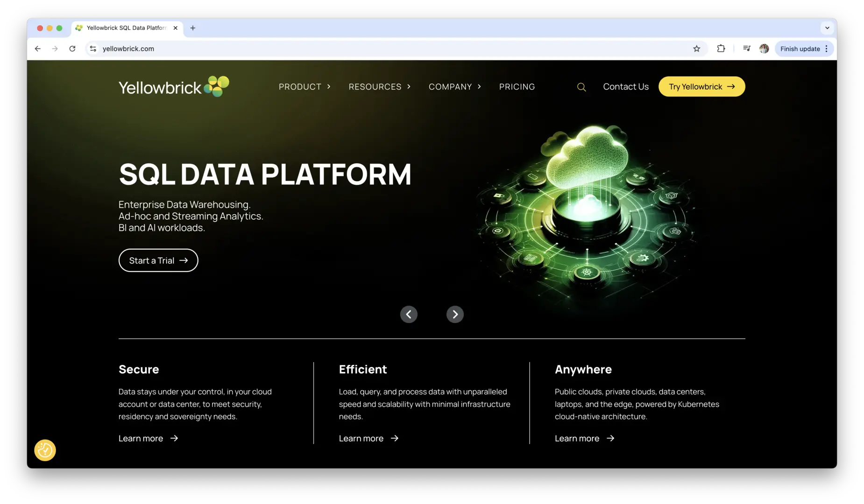This screenshot has width=864, height=504.
Task: Expand the COMPANY menu chevron
Action: 480,86
